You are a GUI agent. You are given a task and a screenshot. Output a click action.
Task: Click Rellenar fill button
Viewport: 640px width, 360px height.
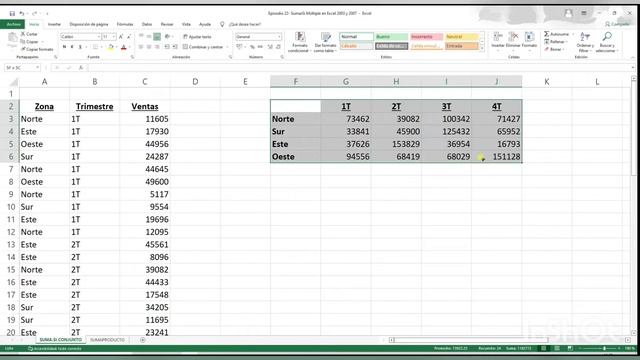556,42
